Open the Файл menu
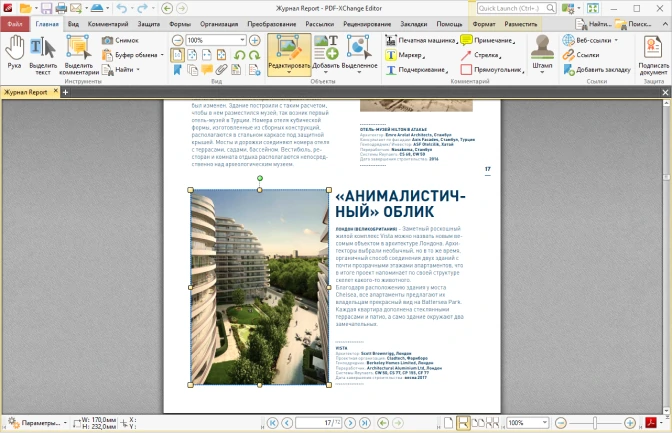 [15, 24]
